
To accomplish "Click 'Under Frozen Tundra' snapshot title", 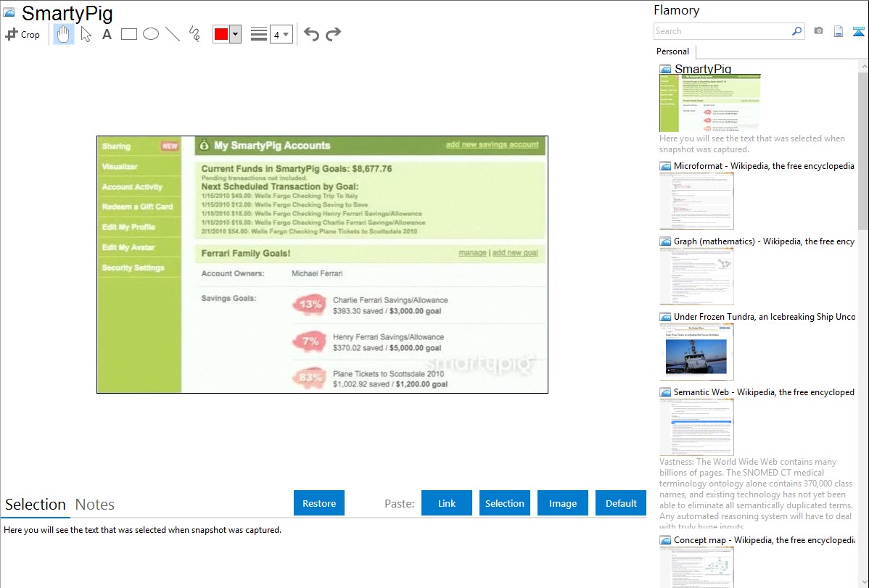I will [765, 316].
